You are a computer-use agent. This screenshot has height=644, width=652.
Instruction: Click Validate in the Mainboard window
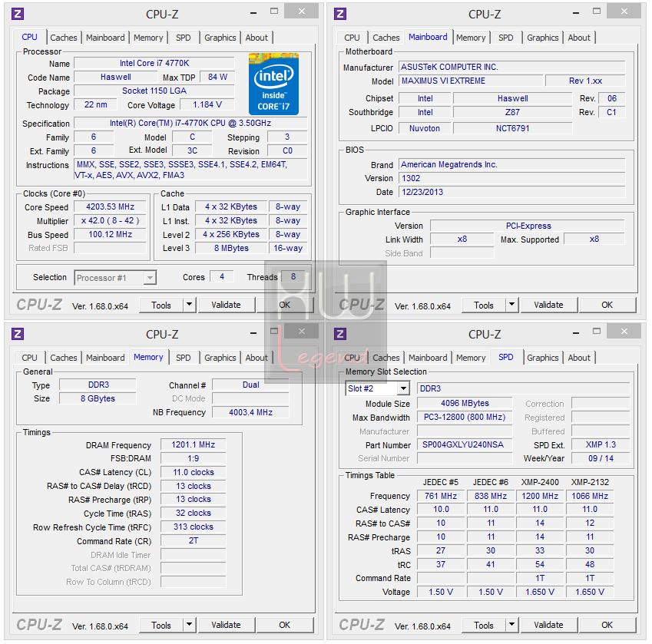(x=548, y=305)
